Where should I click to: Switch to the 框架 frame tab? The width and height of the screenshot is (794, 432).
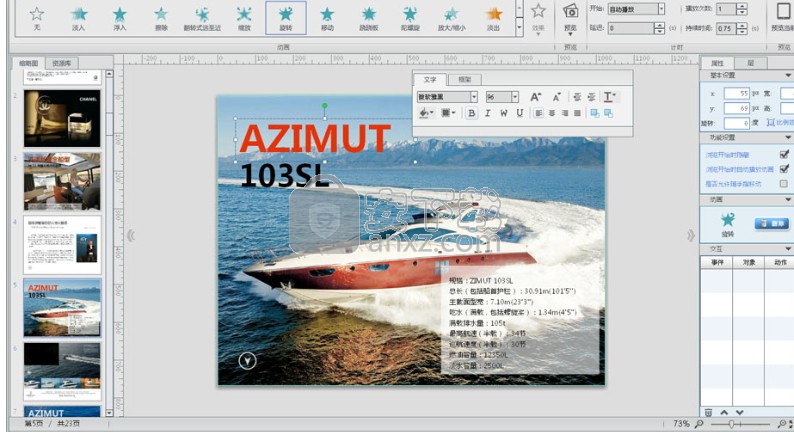[464, 80]
